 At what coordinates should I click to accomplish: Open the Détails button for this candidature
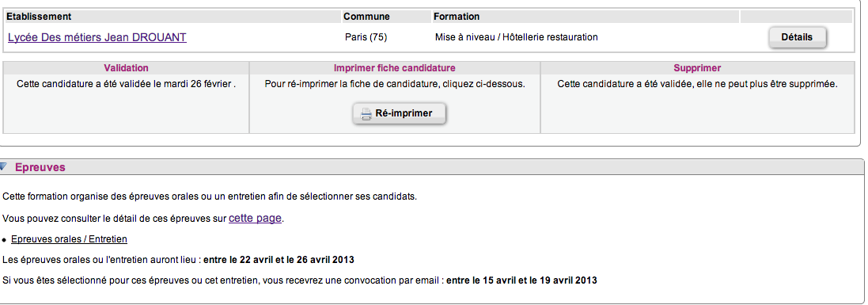(x=797, y=38)
